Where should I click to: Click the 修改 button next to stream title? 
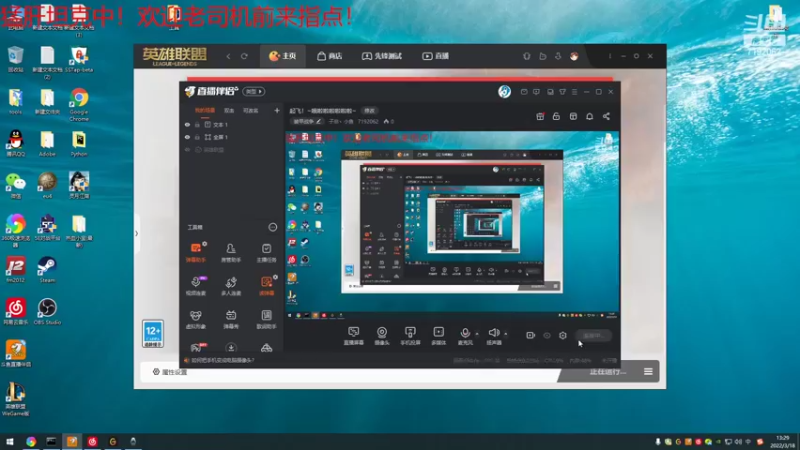[369, 111]
